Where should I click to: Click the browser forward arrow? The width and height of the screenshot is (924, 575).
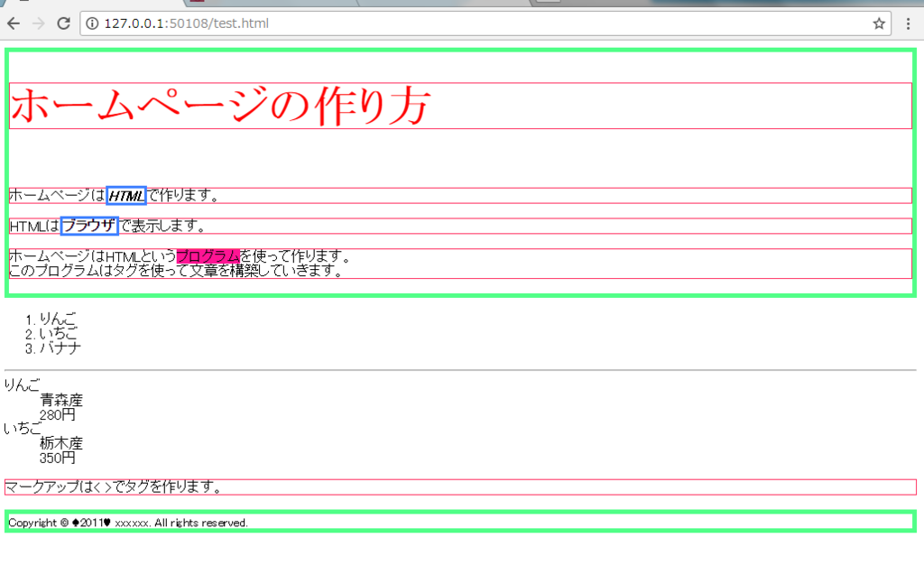38,23
